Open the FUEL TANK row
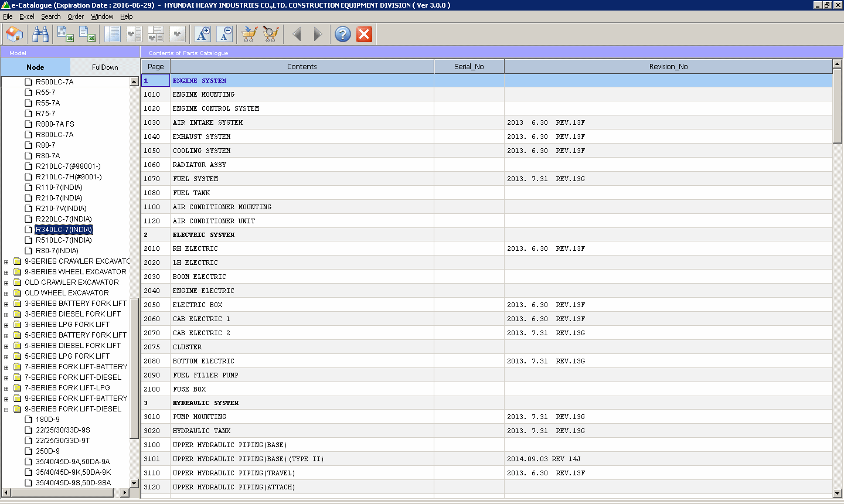 point(486,193)
